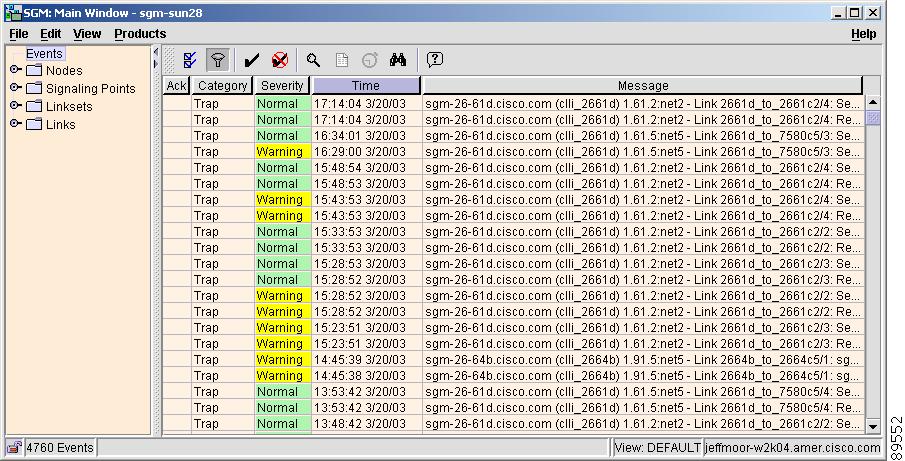Click the lock icon in status bar
Viewport: 905px width, 461px height.
click(x=14, y=447)
